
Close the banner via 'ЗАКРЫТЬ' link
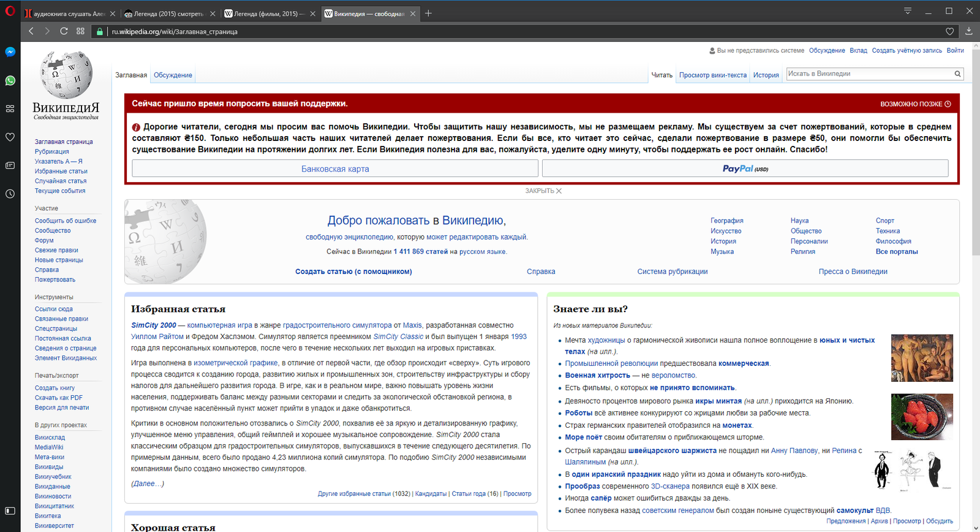coord(543,191)
